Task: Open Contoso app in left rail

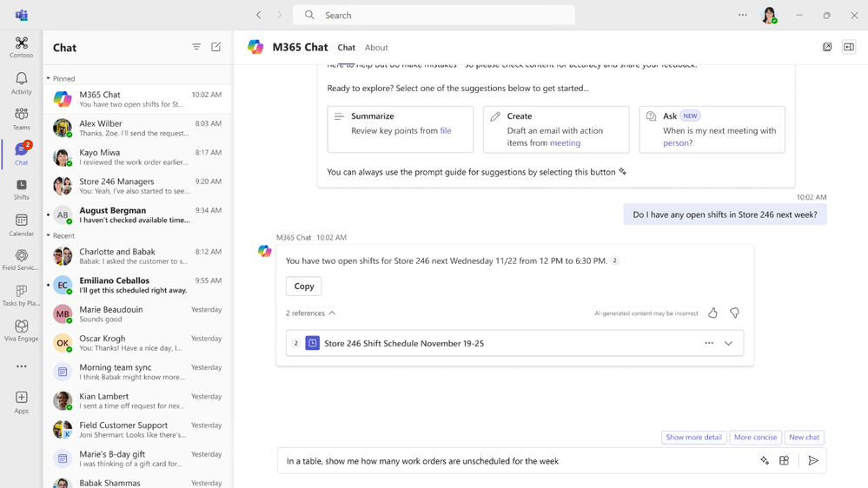Action: (x=22, y=47)
